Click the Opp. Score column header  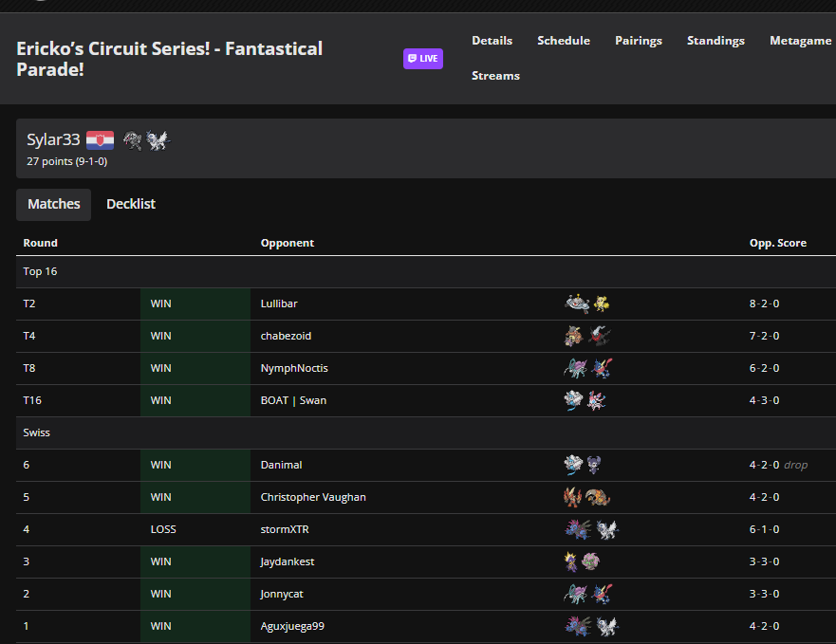pos(777,243)
